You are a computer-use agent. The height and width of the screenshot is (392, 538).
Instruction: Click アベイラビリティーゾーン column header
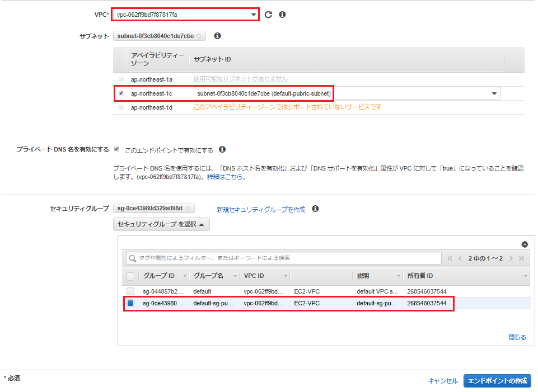(x=157, y=59)
